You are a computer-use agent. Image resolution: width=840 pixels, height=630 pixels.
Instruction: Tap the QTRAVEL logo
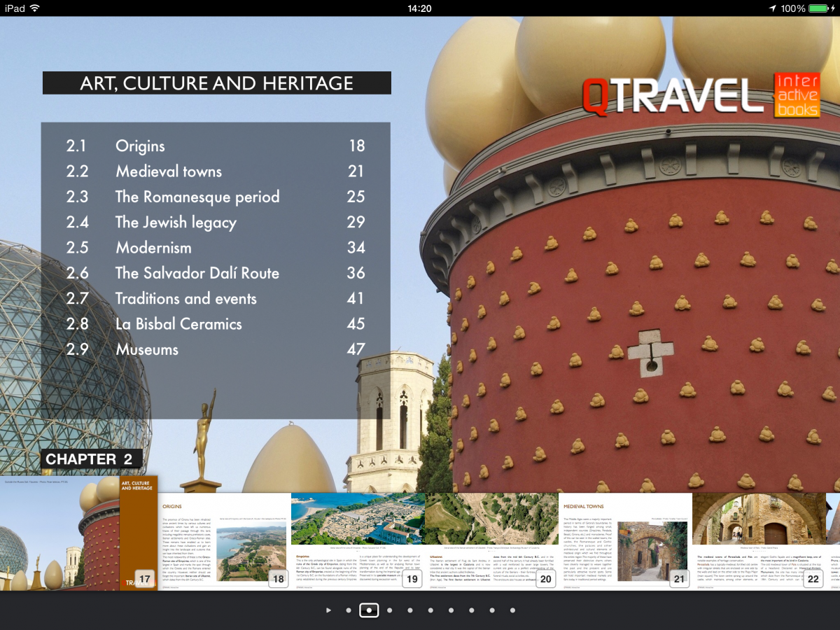(x=673, y=97)
